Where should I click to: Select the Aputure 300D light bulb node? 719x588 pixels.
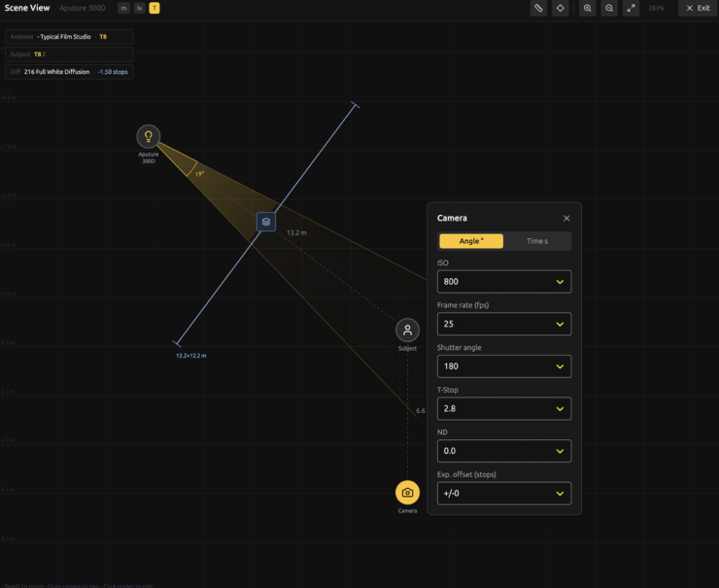coord(149,137)
